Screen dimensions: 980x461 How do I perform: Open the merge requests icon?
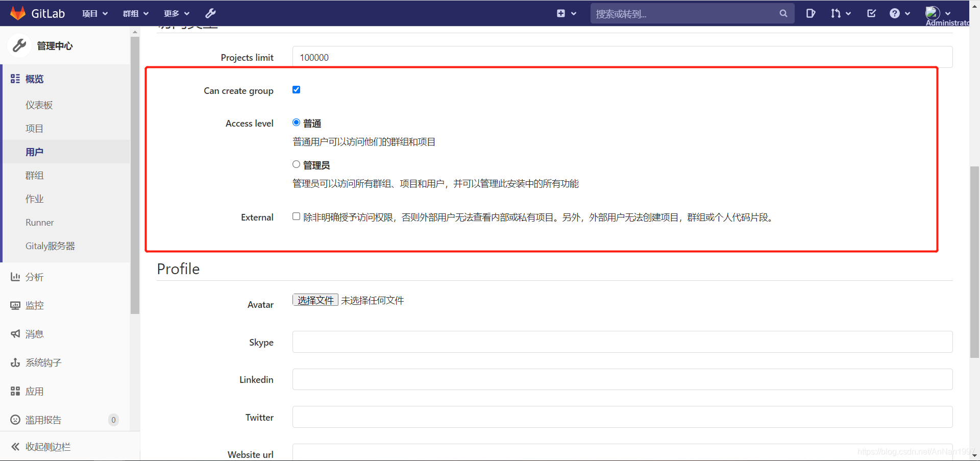pyautogui.click(x=836, y=13)
